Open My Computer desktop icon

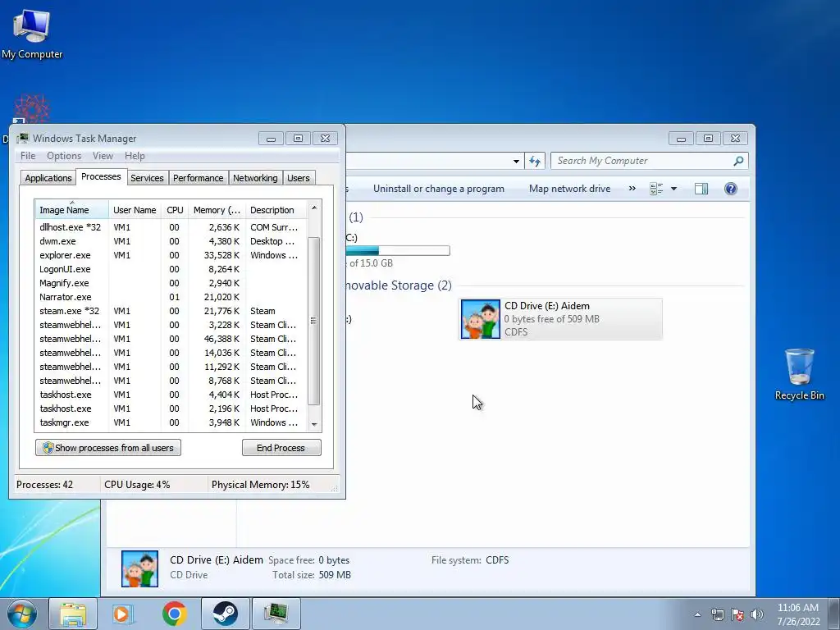click(x=32, y=33)
